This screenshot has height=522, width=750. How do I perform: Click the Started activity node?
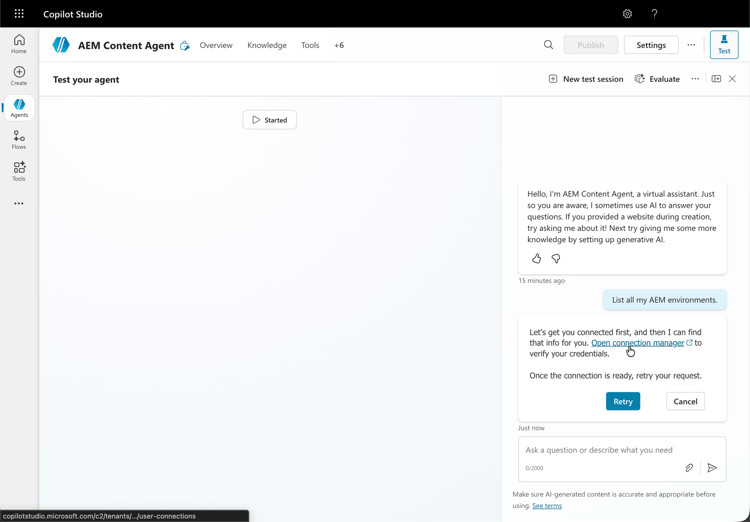pos(269,120)
